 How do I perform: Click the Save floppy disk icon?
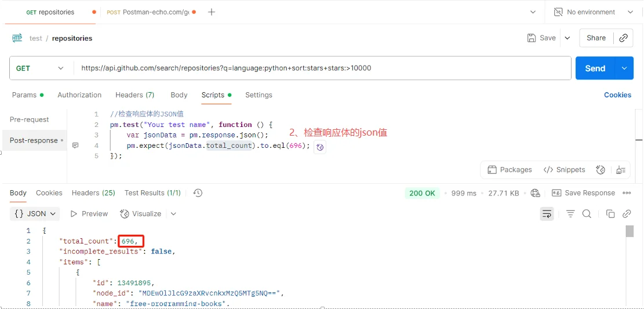tap(532, 38)
